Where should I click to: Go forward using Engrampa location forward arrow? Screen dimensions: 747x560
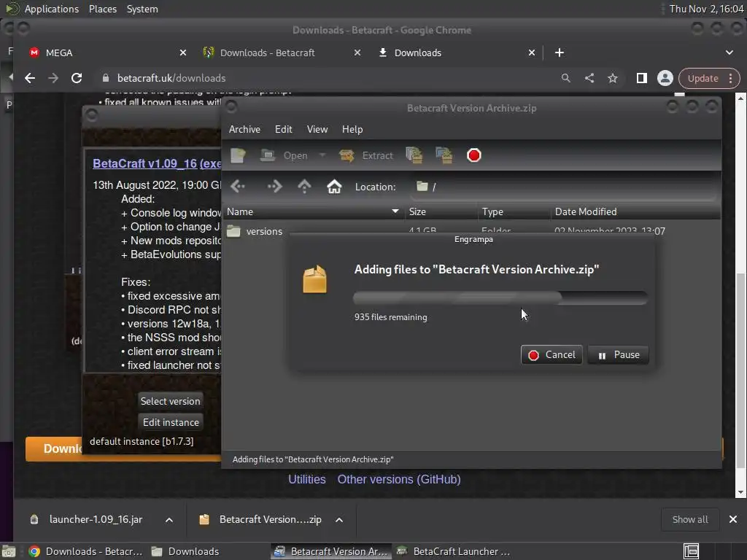click(x=274, y=187)
